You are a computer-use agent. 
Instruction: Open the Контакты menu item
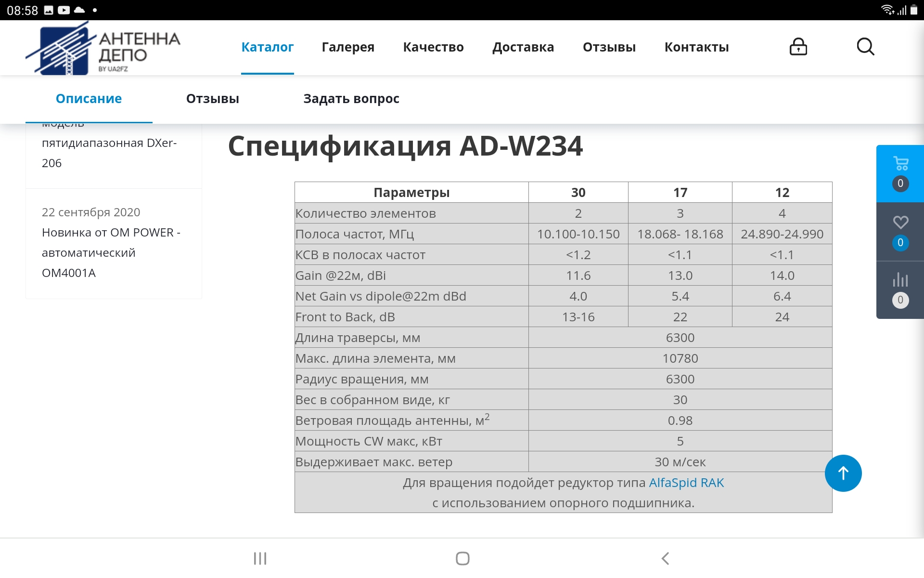coord(696,47)
